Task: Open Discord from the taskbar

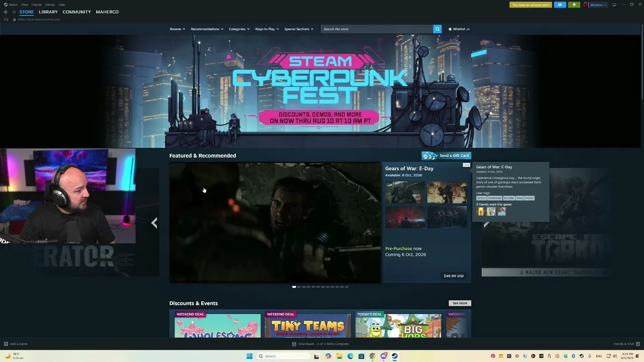Action: point(383,356)
